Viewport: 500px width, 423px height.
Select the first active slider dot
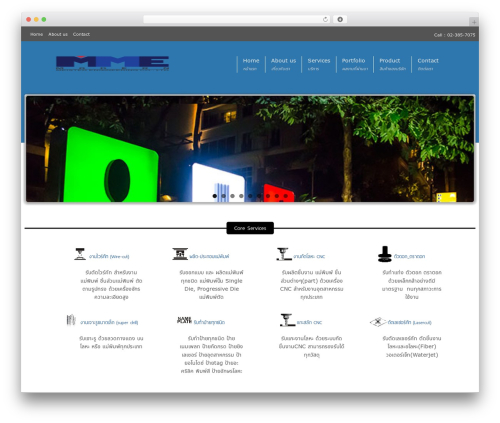[215, 196]
